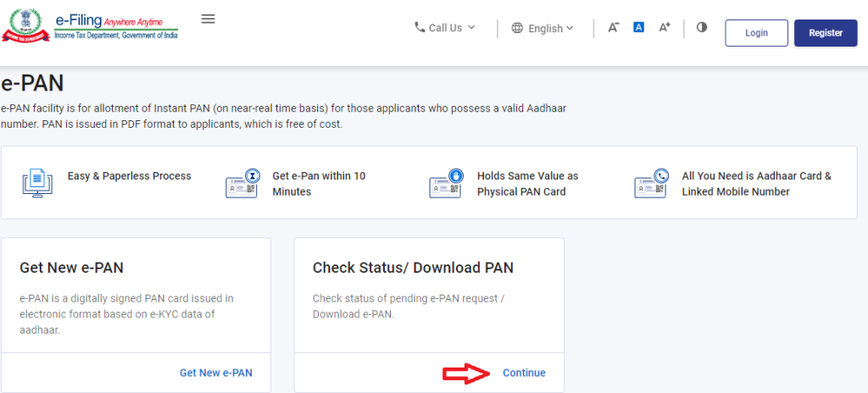Click the e-Filing Income Tax Department logo
The image size is (868, 393).
(90, 26)
